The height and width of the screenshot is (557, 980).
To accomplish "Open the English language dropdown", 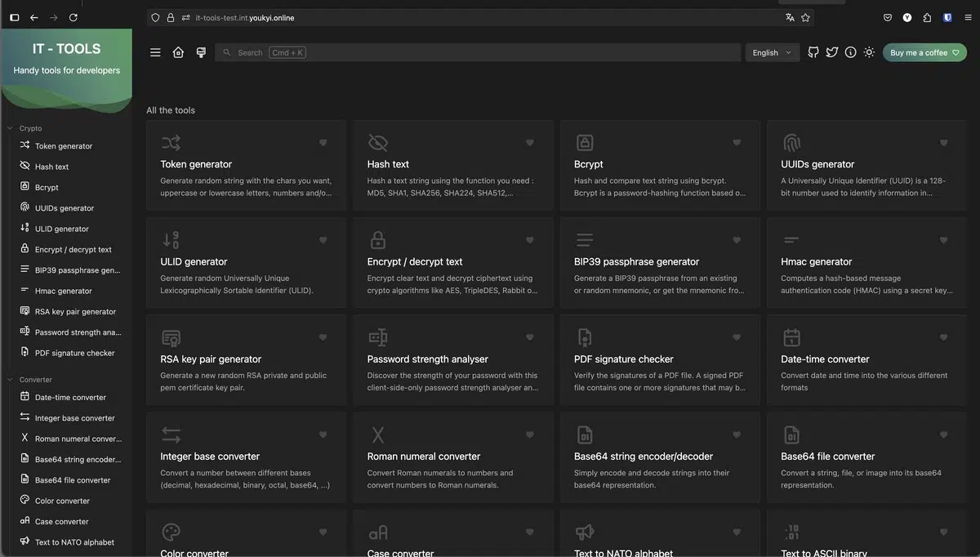I will click(772, 52).
